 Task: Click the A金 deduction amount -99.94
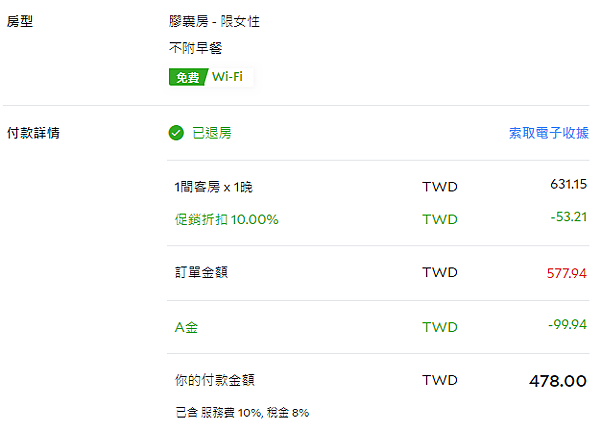567,325
